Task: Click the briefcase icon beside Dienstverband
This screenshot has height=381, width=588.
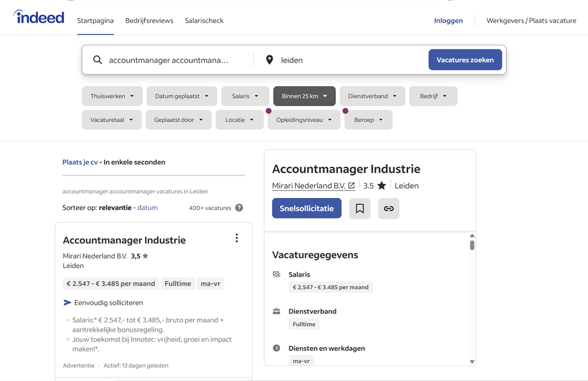Action: [x=276, y=311]
